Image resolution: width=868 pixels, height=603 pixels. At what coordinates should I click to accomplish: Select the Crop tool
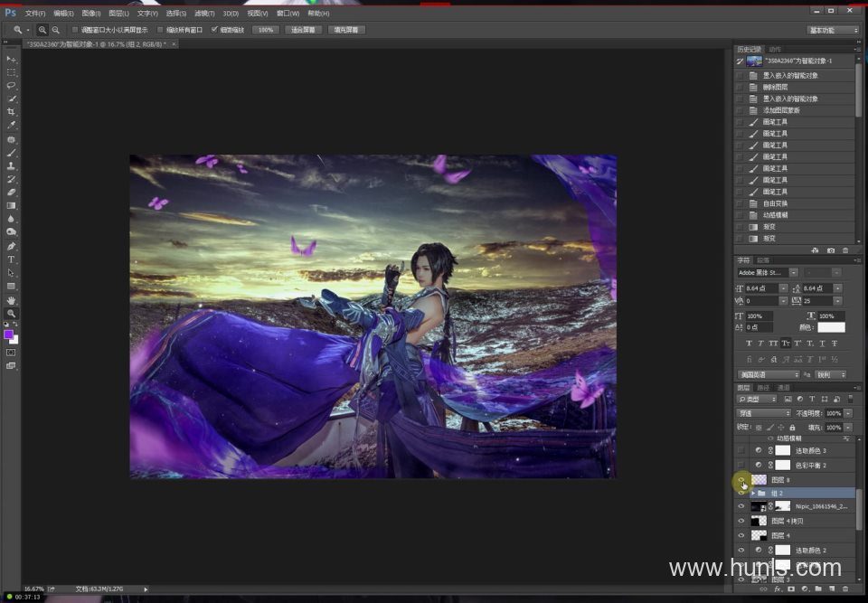click(11, 112)
